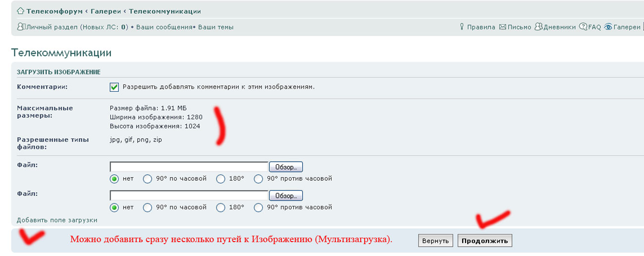Click the Галереи eye icon
Screen dimensions: 644x256
coord(608,27)
